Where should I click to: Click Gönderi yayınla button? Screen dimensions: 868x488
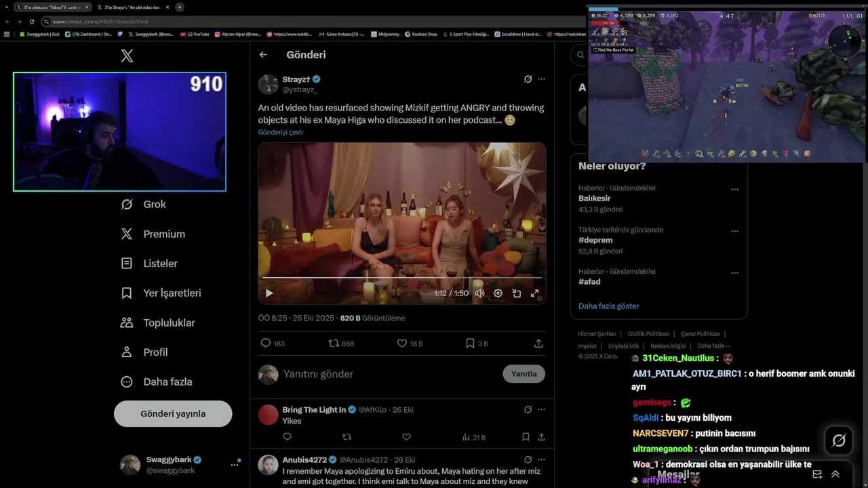173,413
